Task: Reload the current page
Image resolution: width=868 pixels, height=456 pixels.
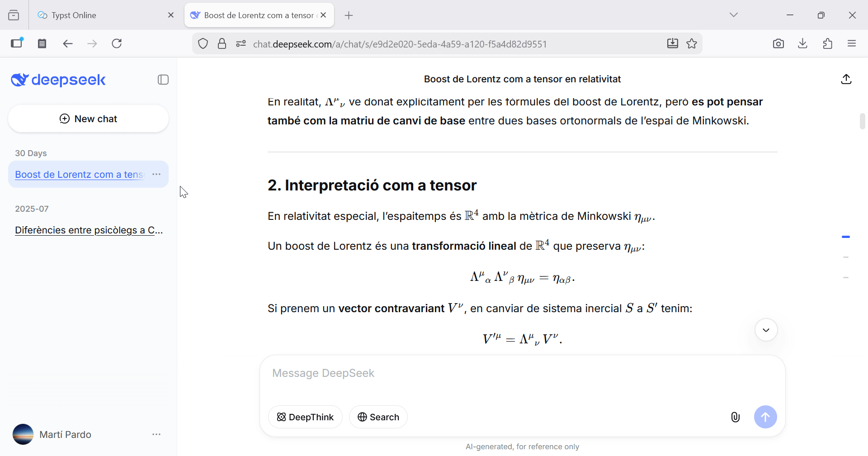Action: (117, 43)
